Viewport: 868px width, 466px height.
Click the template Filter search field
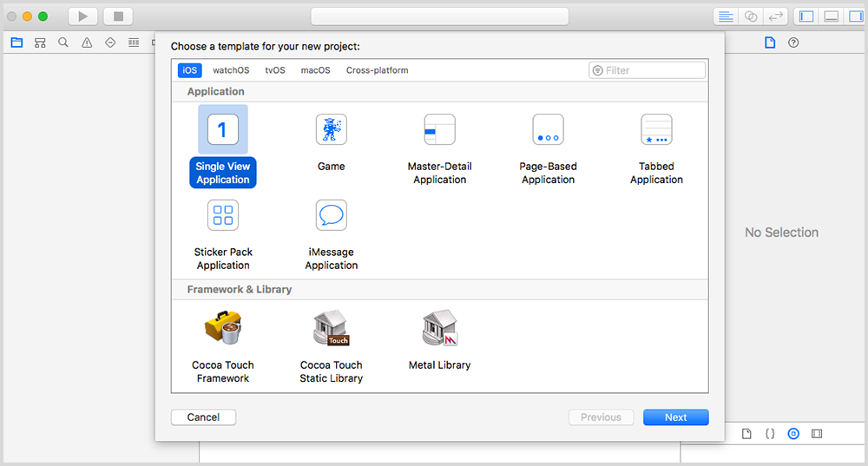click(653, 70)
